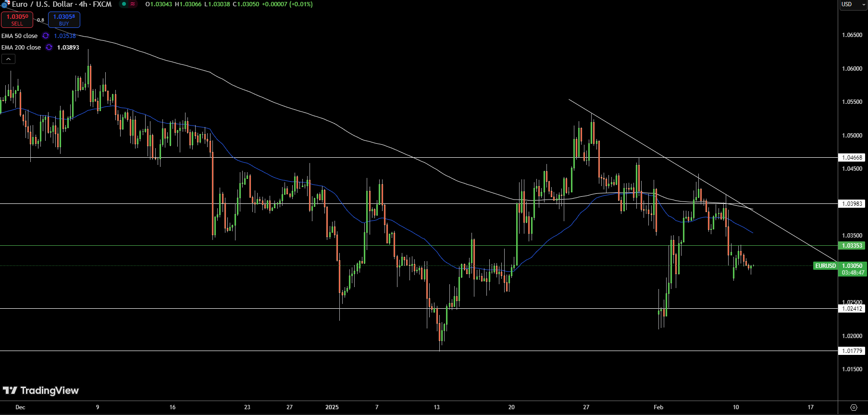Click the pink approximate-sign data icon

pos(133,4)
